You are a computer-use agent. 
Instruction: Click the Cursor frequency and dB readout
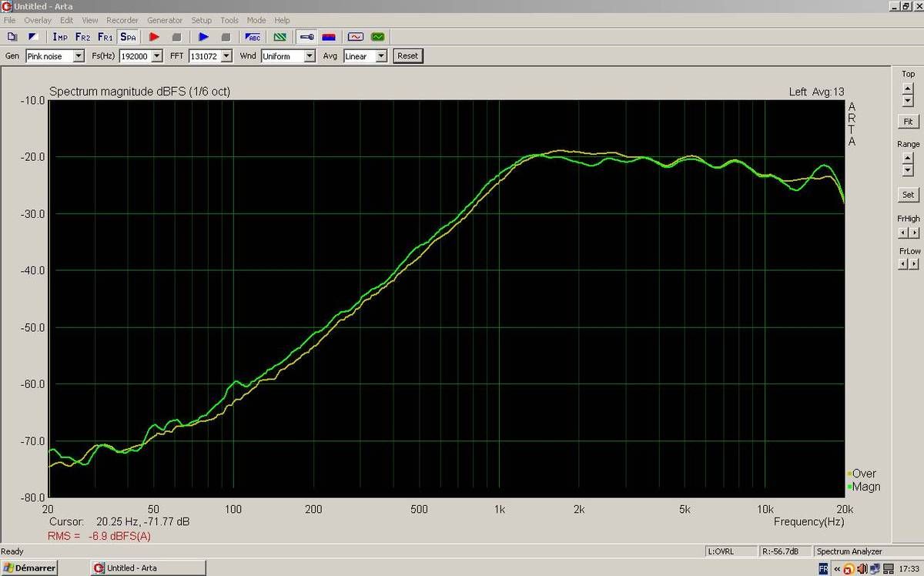[x=119, y=522]
